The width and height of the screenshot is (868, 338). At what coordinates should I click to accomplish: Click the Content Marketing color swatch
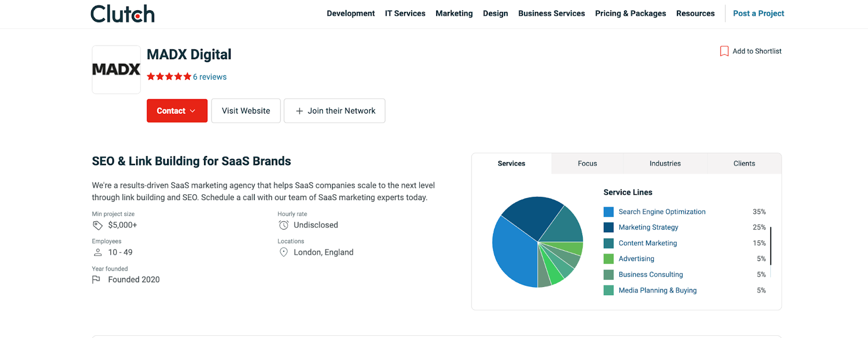[x=609, y=243]
